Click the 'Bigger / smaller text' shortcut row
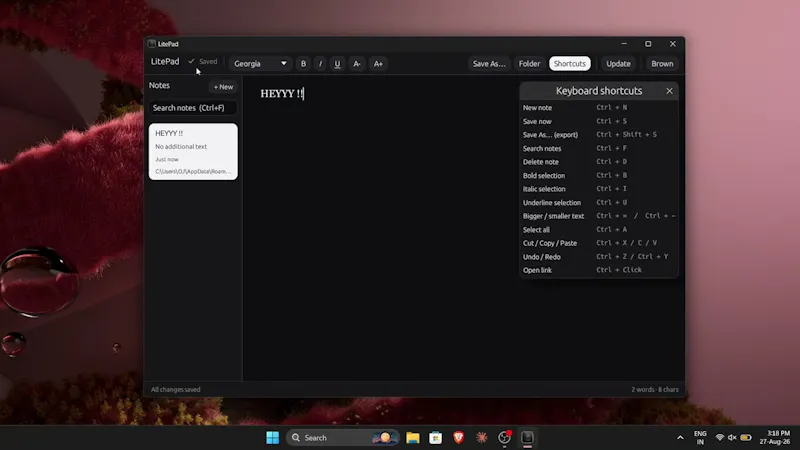The width and height of the screenshot is (800, 450). pos(598,216)
